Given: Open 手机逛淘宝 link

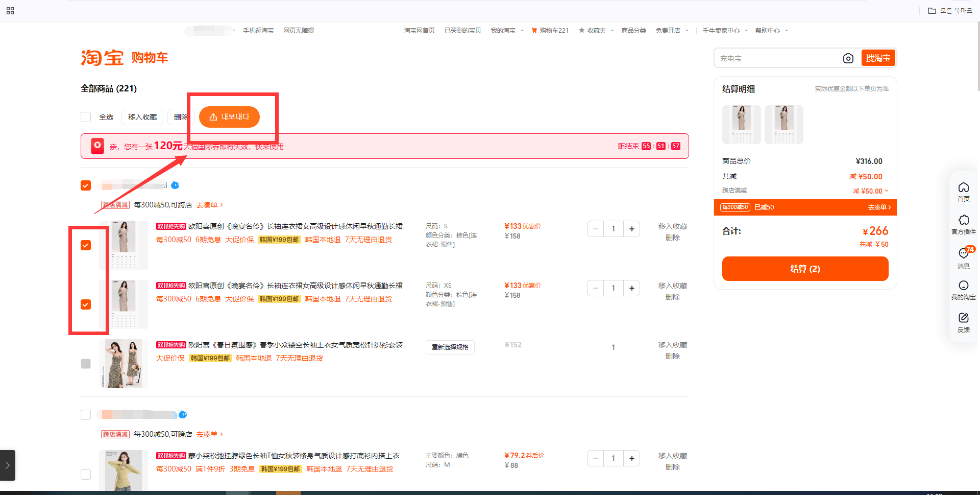Looking at the screenshot, I should coord(258,31).
